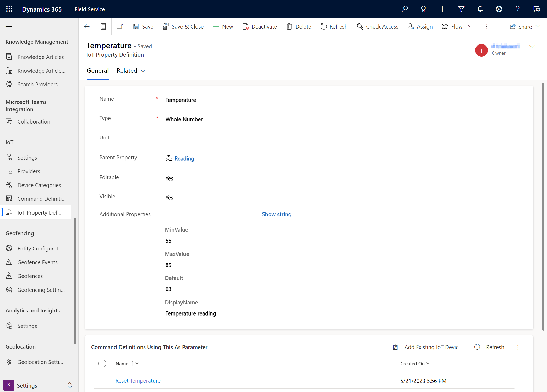
Task: Click the Command Definitions sidebar icon
Action: click(x=9, y=199)
